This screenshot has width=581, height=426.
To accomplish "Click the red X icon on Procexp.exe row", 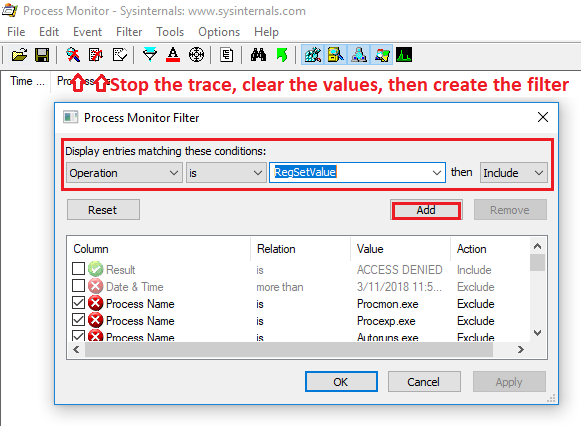I will coord(96,320).
